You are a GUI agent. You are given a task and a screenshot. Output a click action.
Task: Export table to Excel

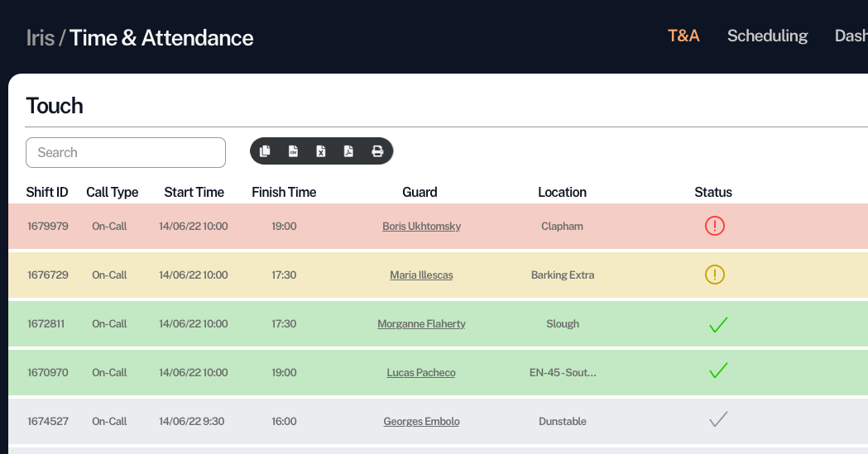321,151
